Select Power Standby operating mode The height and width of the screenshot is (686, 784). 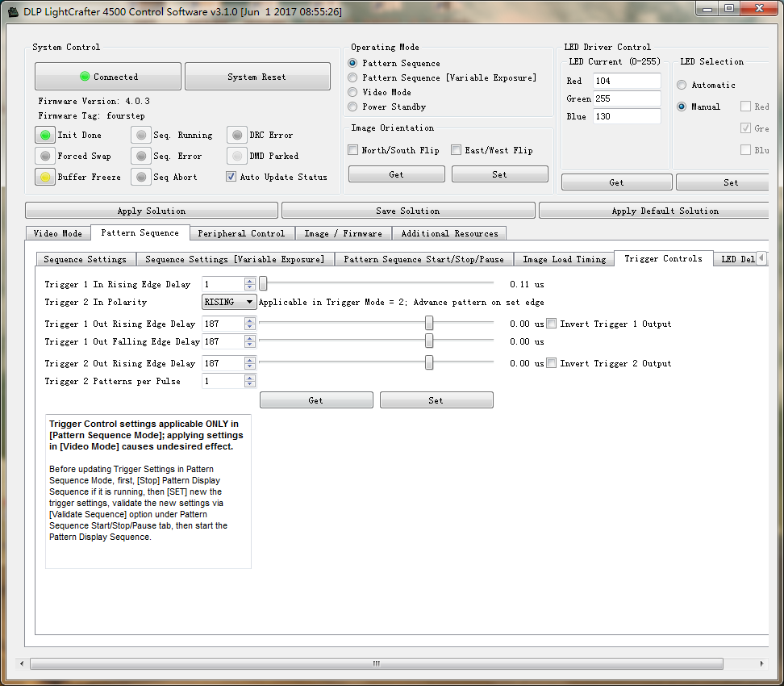352,107
